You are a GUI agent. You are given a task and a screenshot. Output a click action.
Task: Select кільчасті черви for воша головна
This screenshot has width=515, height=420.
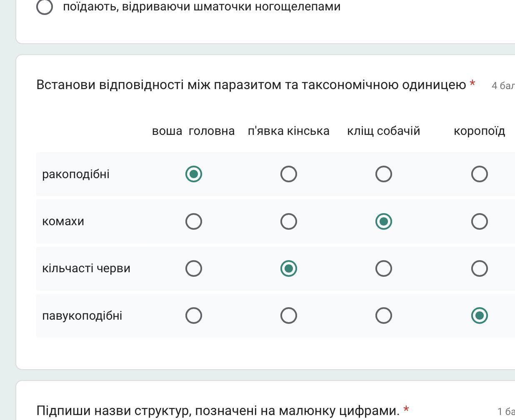tap(194, 268)
